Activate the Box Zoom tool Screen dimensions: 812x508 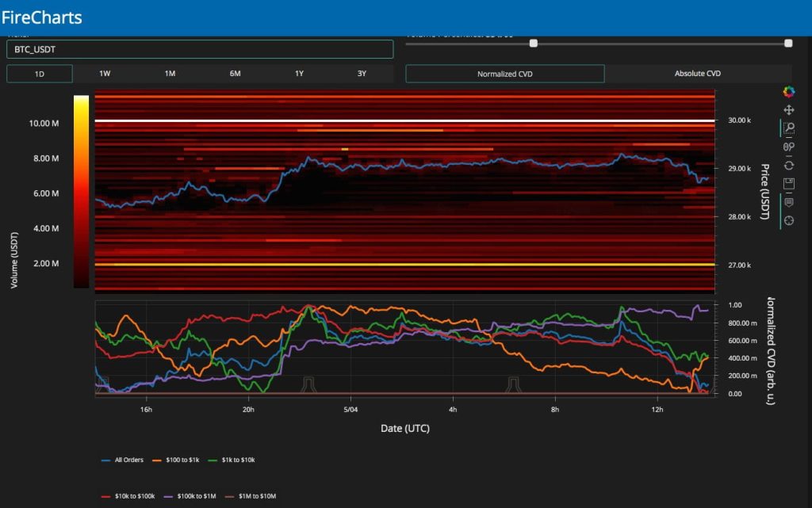(x=788, y=128)
